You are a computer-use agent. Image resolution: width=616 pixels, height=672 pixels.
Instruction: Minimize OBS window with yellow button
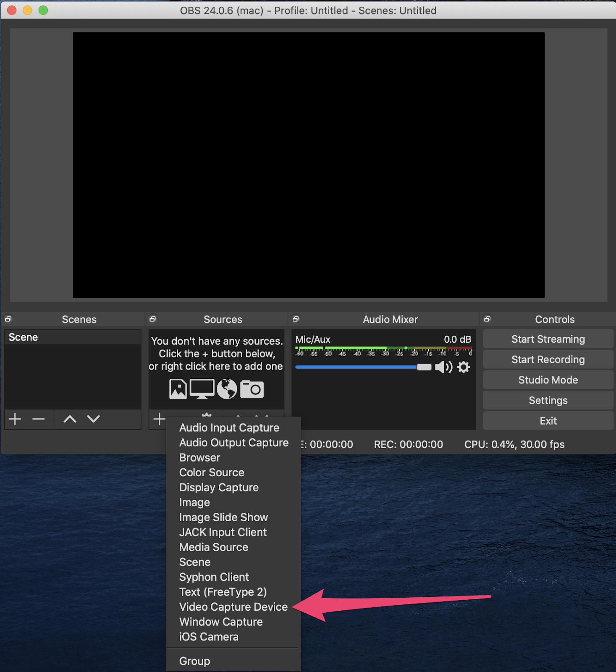click(x=27, y=10)
